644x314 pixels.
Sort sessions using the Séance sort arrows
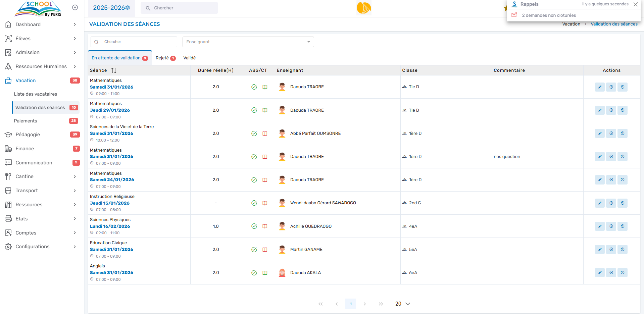click(x=114, y=70)
